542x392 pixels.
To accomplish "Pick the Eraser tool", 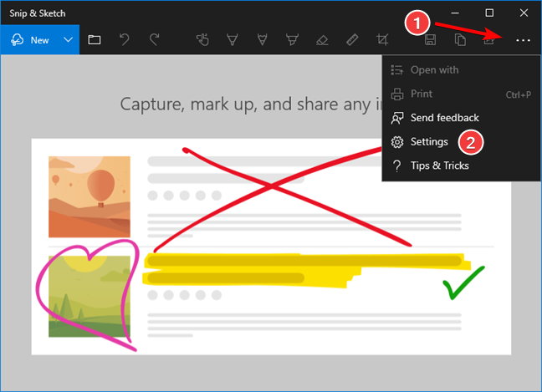I will point(322,40).
